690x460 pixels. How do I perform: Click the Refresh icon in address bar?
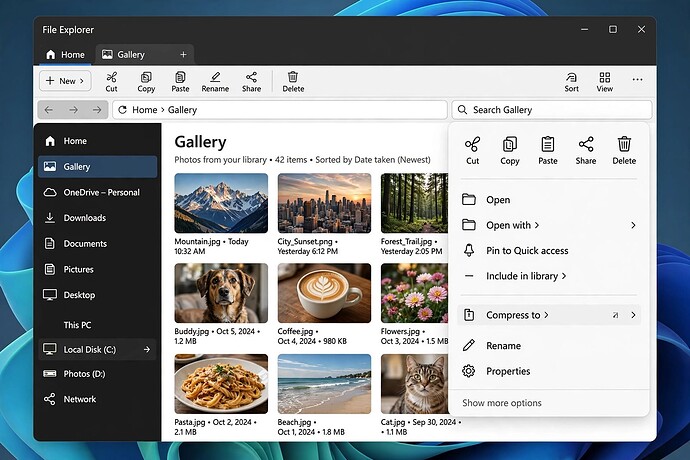click(123, 110)
